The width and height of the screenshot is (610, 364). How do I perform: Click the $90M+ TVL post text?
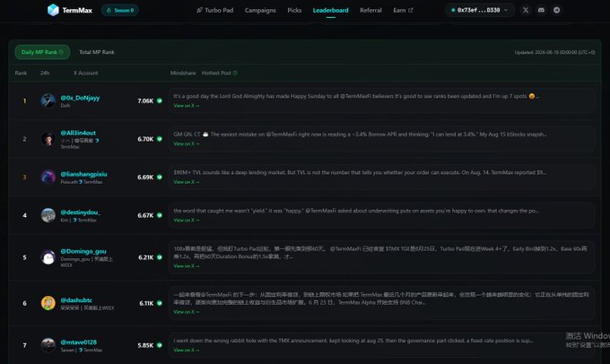coord(360,172)
